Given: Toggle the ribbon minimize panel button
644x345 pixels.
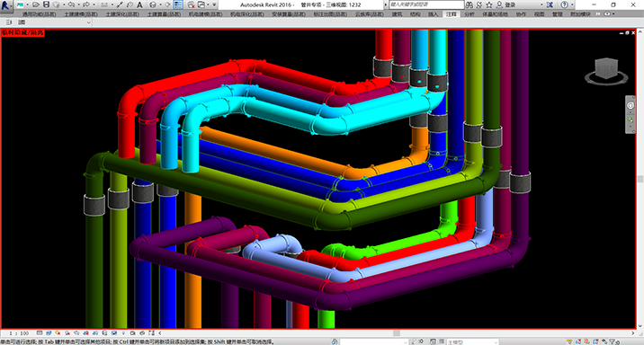Looking at the screenshot, I should tap(607, 14).
